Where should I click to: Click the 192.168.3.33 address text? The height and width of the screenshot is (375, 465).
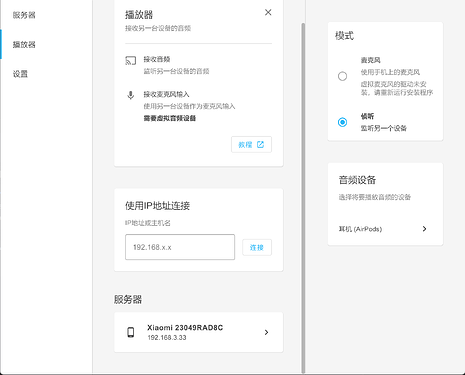167,338
